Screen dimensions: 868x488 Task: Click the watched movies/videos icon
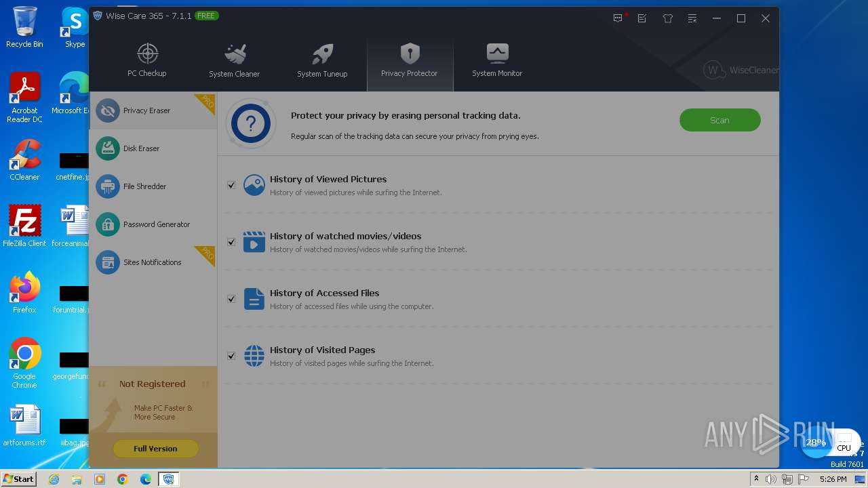(x=254, y=242)
